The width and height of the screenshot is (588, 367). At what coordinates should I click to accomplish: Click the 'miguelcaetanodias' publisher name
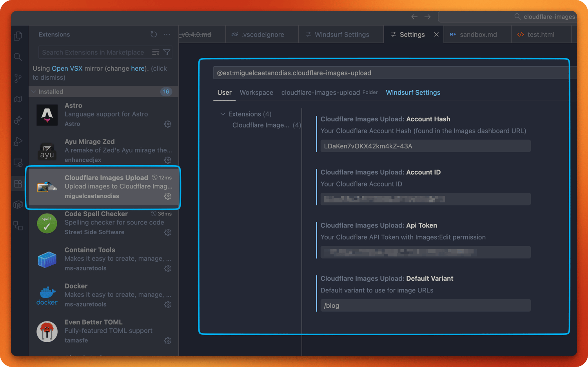click(x=92, y=196)
